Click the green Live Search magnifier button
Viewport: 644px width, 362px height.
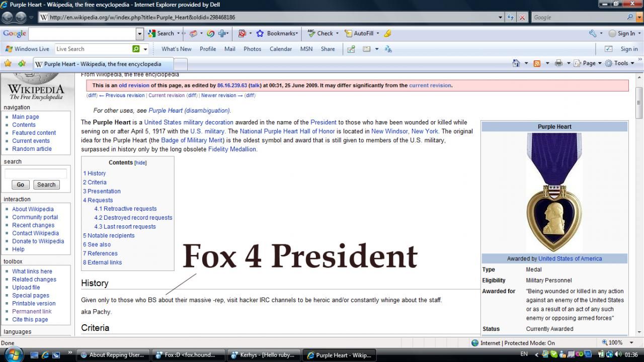click(x=135, y=49)
